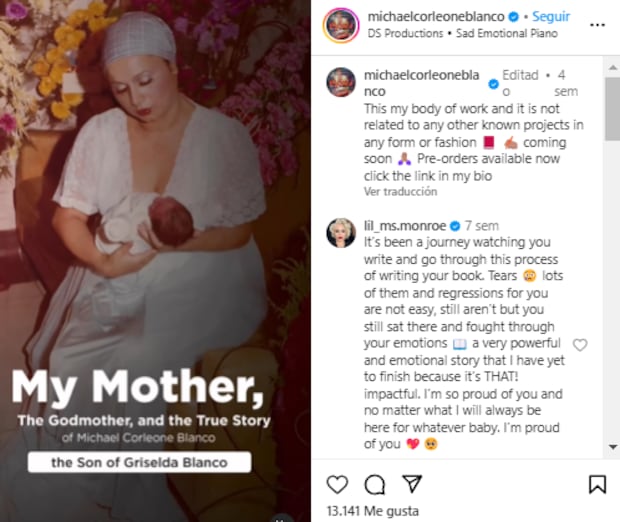Click the avatar next to the caption
The width and height of the screenshot is (620, 522).
pyautogui.click(x=342, y=82)
